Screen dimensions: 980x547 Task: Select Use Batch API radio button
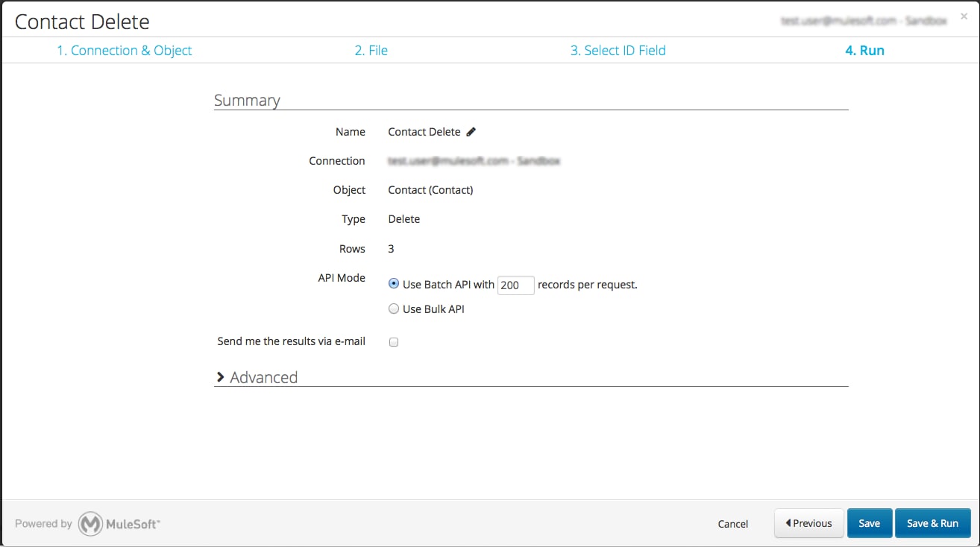(394, 284)
